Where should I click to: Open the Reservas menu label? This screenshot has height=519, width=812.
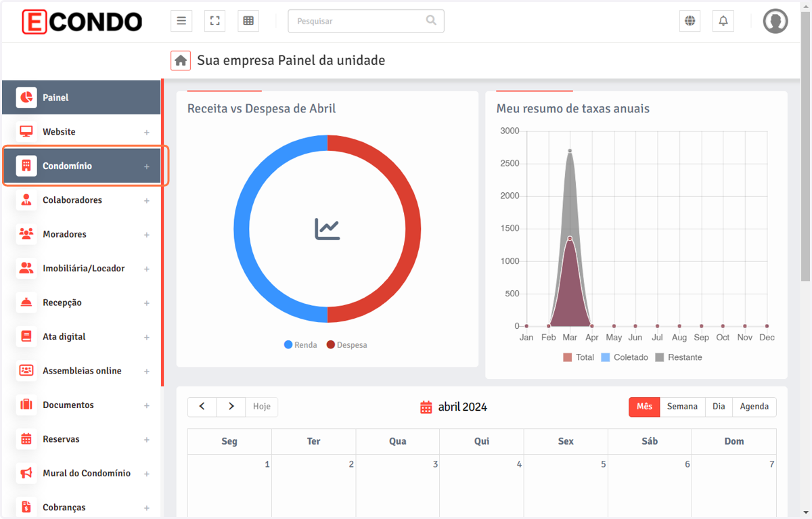coord(61,439)
